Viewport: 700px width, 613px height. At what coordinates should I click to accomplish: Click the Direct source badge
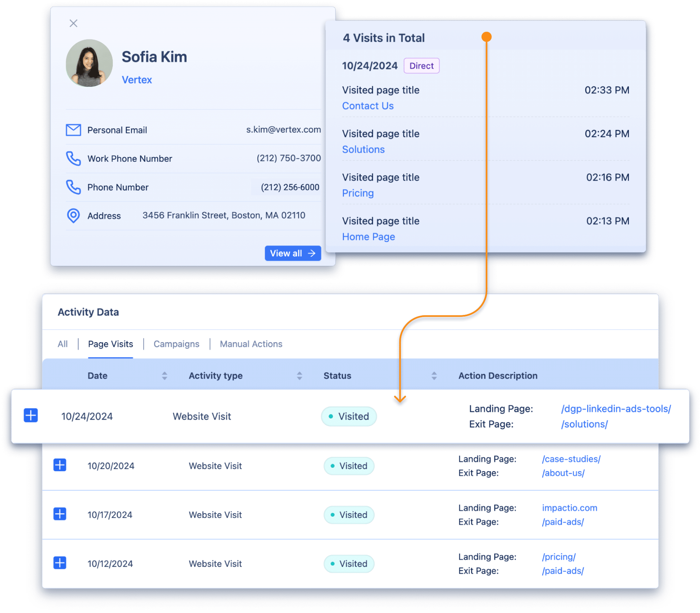coord(422,66)
